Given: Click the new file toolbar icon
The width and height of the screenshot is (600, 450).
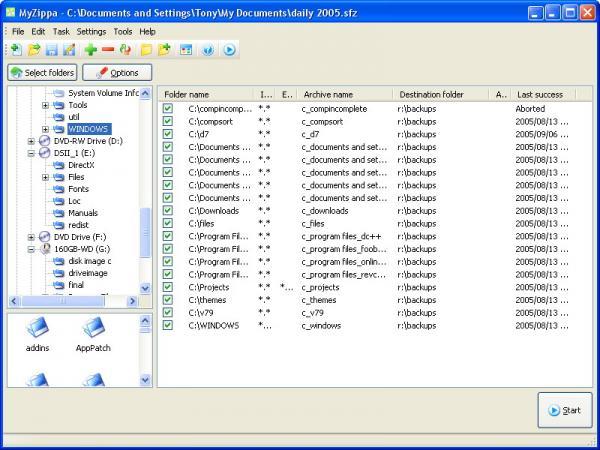Looking at the screenshot, I should point(15,49).
